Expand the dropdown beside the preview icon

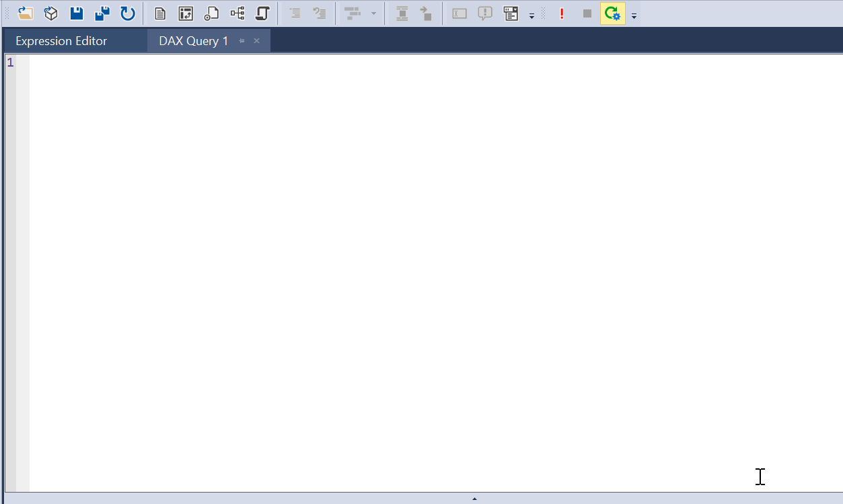(x=532, y=14)
